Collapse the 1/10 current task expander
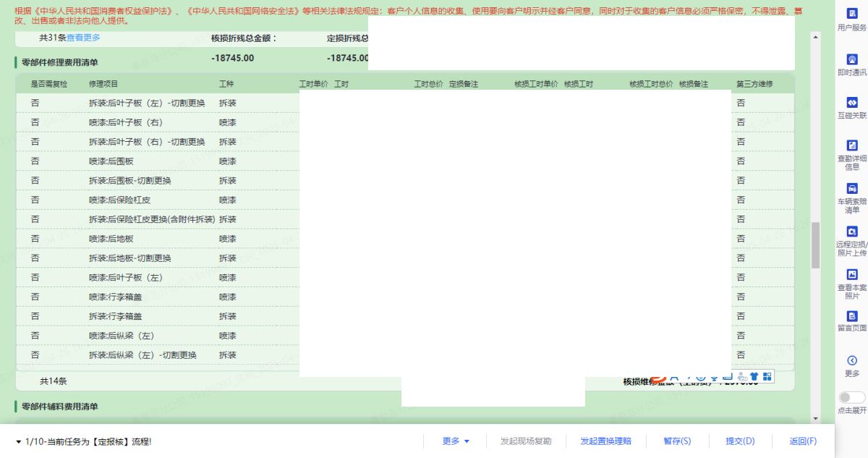This screenshot has height=458, width=868. coord(18,442)
